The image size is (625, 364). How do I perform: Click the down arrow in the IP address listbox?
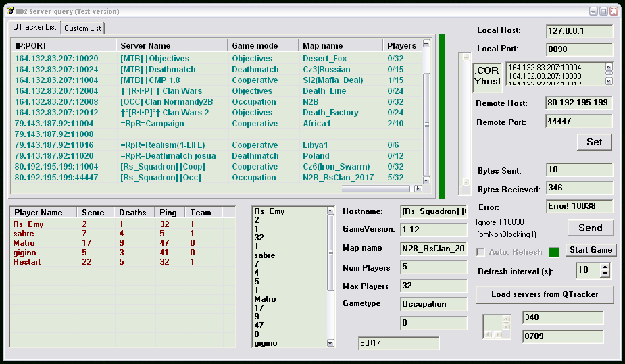[x=609, y=81]
